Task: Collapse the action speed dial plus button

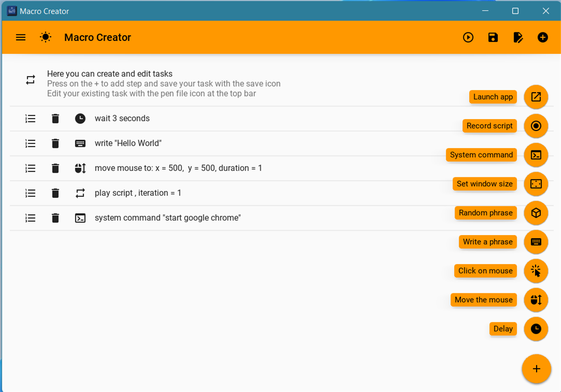Action: [x=536, y=369]
